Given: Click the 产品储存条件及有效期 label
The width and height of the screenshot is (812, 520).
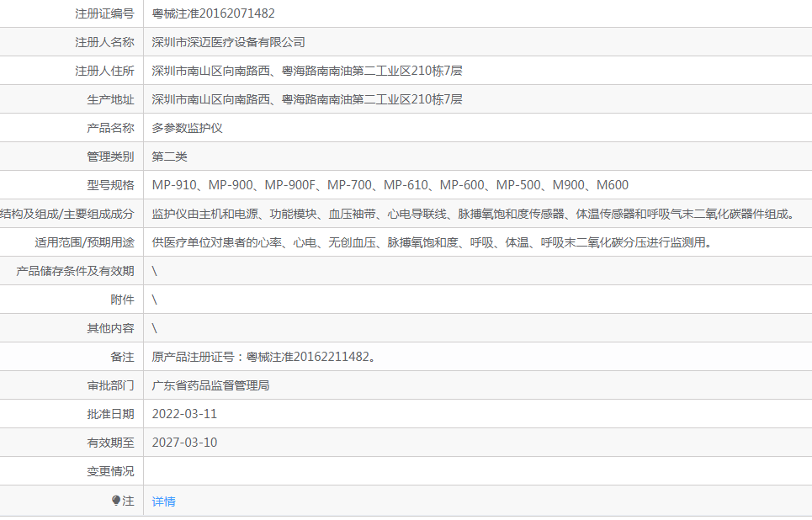Looking at the screenshot, I should click(75, 271).
